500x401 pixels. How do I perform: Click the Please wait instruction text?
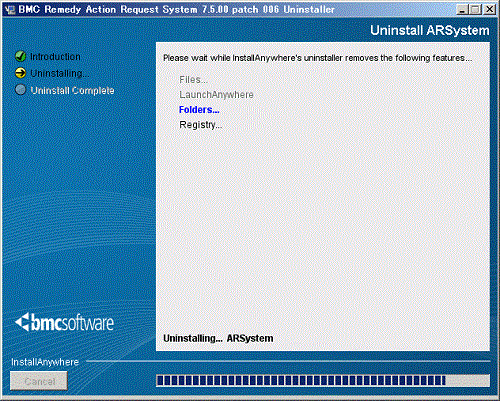(x=317, y=58)
